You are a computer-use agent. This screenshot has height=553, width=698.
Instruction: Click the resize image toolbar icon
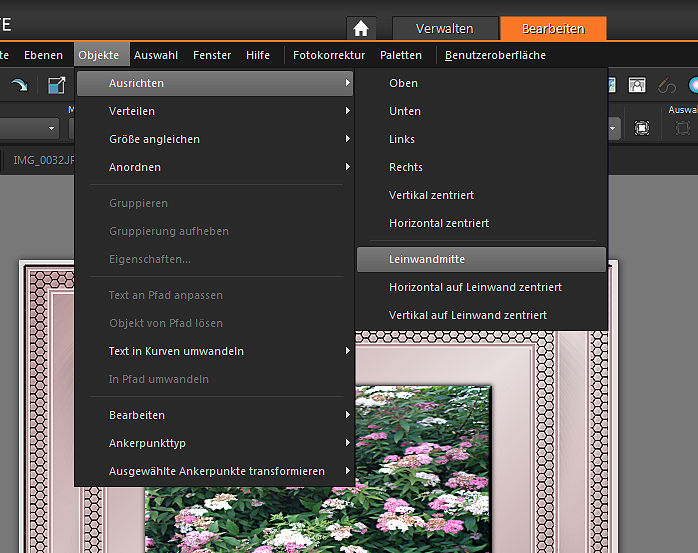57,87
